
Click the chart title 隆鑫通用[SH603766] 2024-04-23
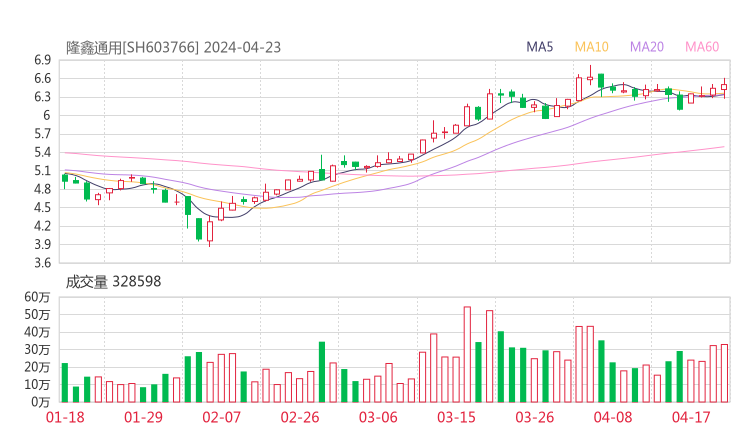pos(173,48)
